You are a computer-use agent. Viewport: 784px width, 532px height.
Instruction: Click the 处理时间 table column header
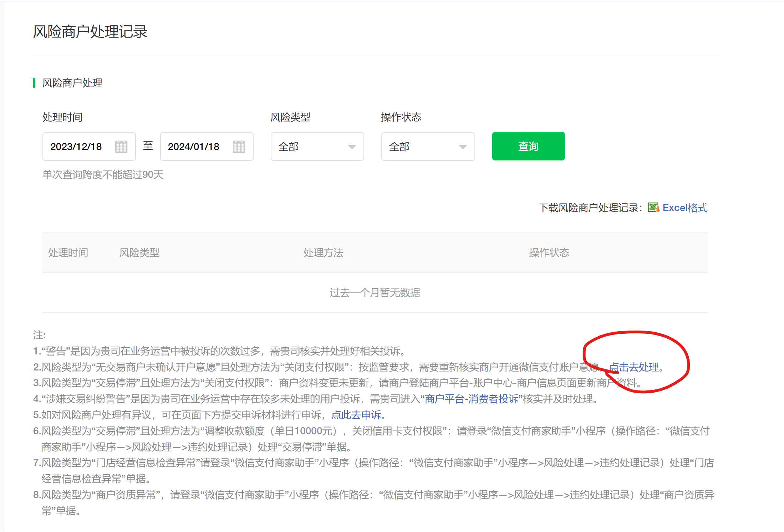[68, 253]
